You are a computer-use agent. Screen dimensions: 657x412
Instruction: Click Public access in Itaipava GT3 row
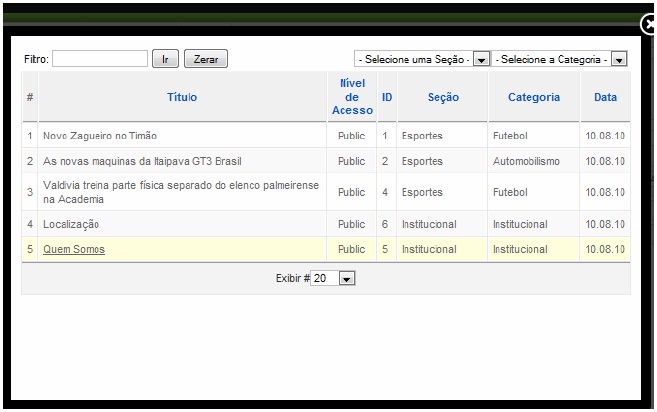pyautogui.click(x=352, y=161)
